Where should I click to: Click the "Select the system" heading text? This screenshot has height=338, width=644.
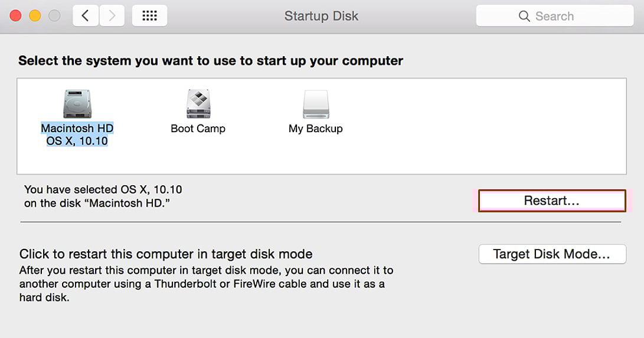pos(211,60)
